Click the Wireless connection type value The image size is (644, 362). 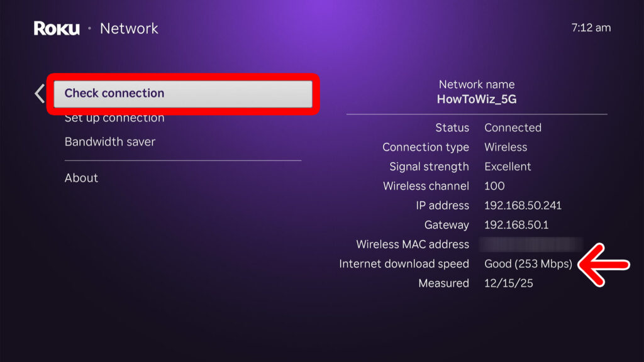click(x=505, y=147)
